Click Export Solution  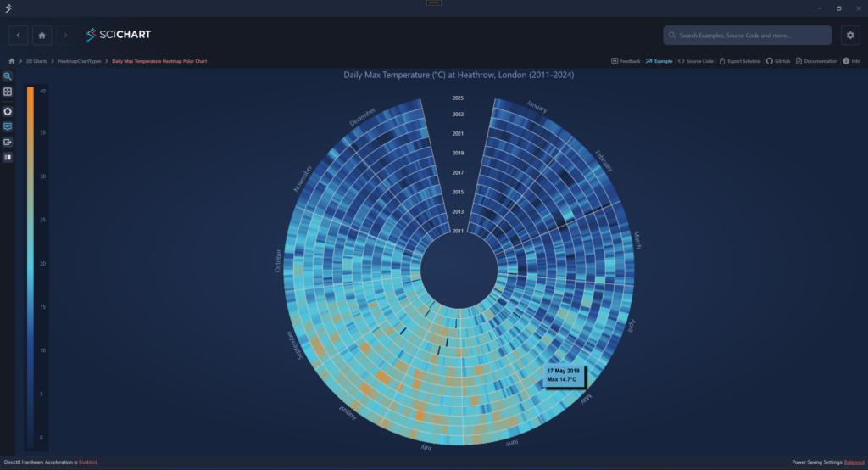[x=741, y=61]
